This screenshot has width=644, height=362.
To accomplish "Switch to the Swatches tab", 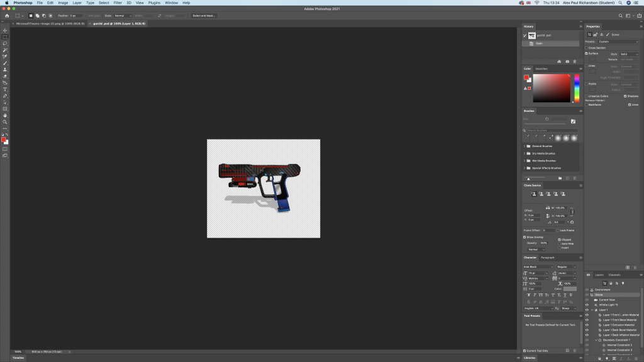I will click(541, 69).
